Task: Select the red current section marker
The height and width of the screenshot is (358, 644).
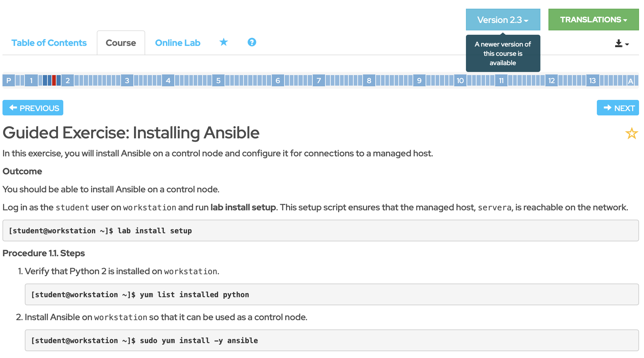Action: [54, 81]
